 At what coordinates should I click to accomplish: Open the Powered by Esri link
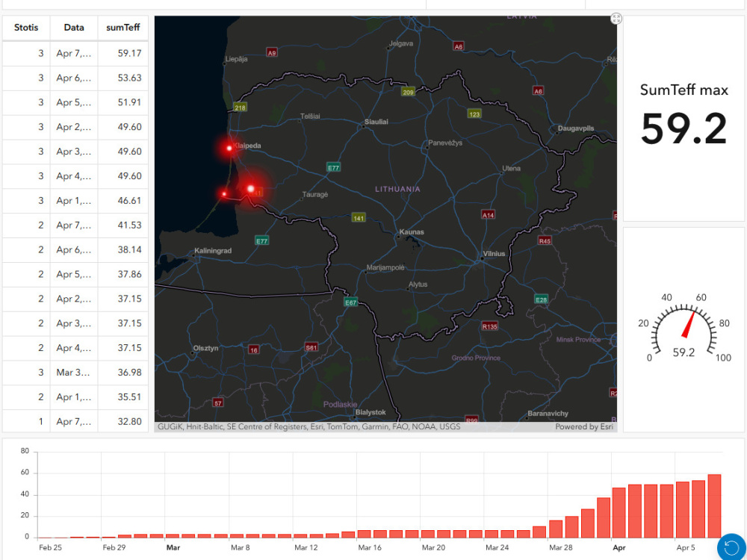pos(586,426)
